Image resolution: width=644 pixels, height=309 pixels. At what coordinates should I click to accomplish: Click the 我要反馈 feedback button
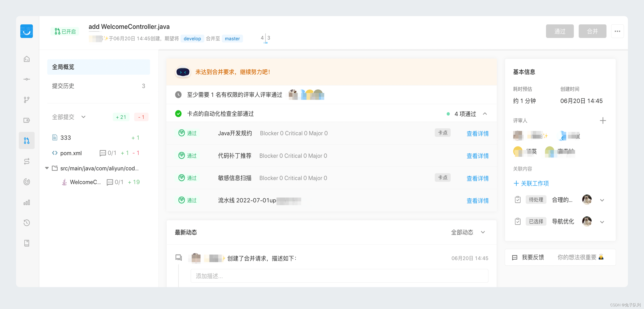click(560, 258)
